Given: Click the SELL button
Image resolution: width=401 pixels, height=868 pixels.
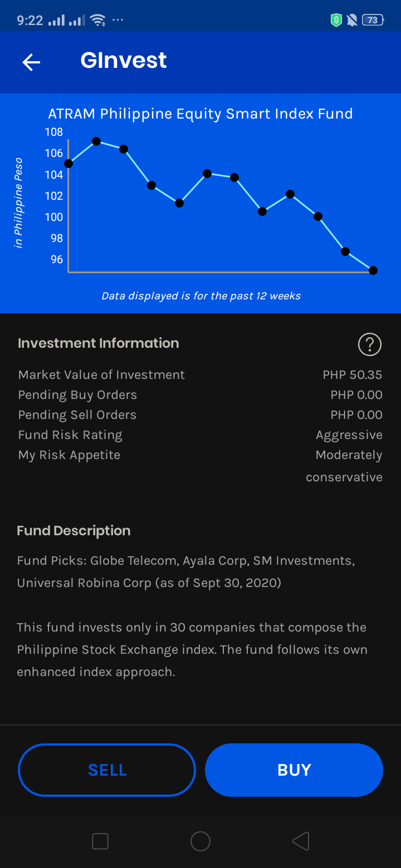Looking at the screenshot, I should [107, 770].
